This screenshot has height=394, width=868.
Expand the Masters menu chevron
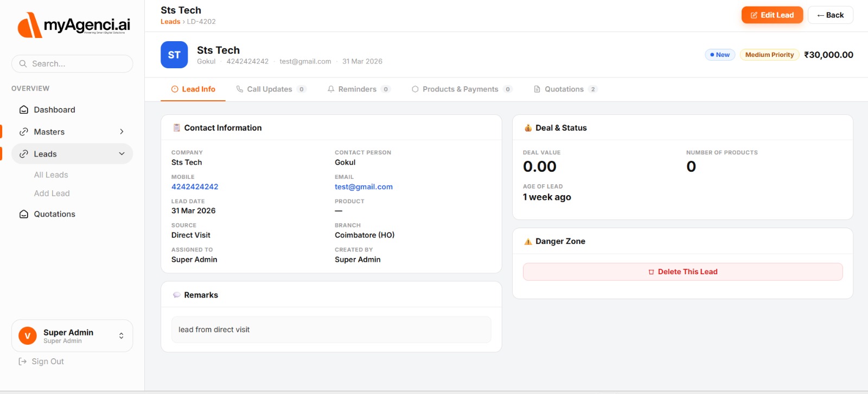(x=122, y=132)
